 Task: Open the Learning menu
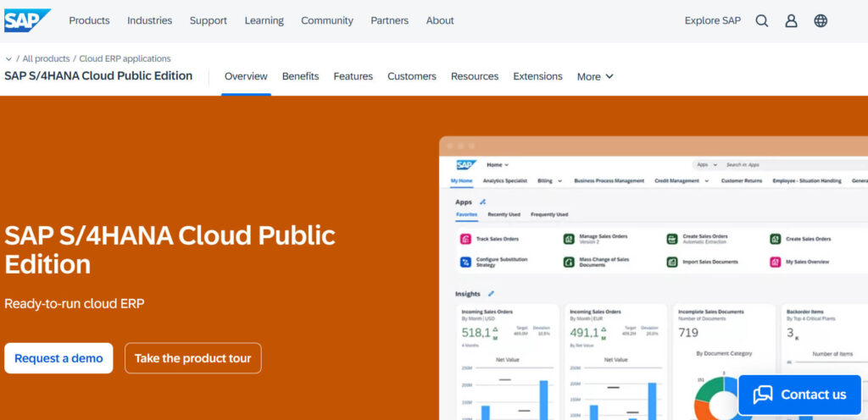(x=264, y=20)
